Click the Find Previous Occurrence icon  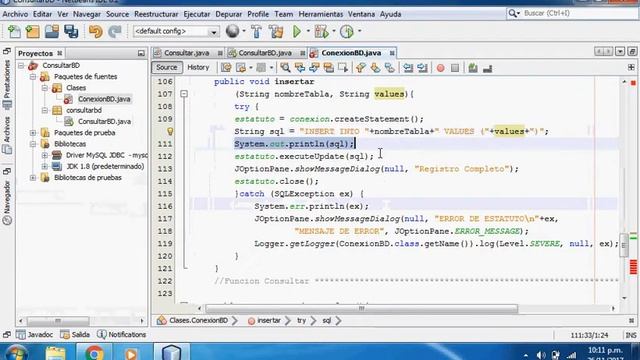click(300, 68)
